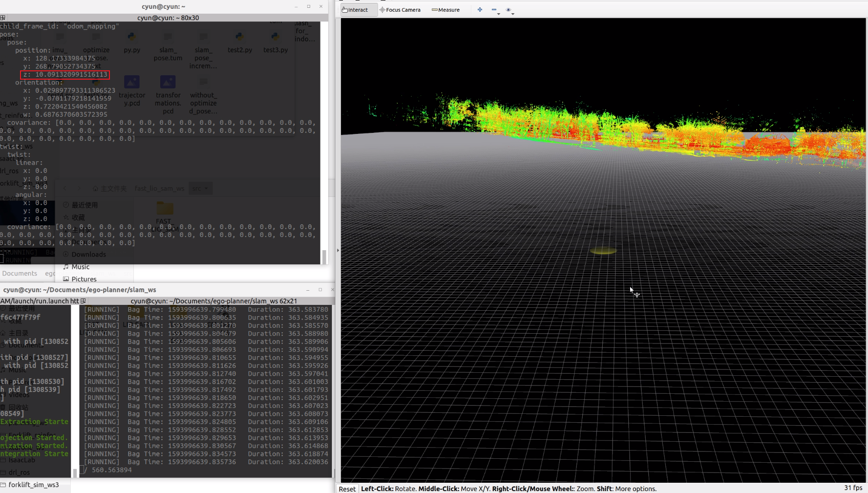Viewport: 868px width, 493px height.
Task: Click top terminal vertical scrollbar
Action: click(324, 257)
